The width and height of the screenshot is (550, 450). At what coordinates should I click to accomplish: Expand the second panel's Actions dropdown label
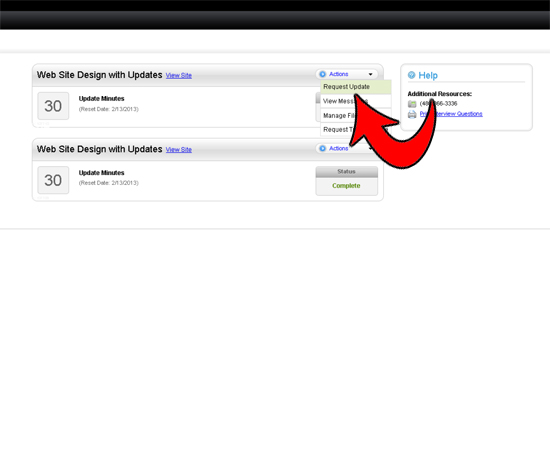pos(338,148)
